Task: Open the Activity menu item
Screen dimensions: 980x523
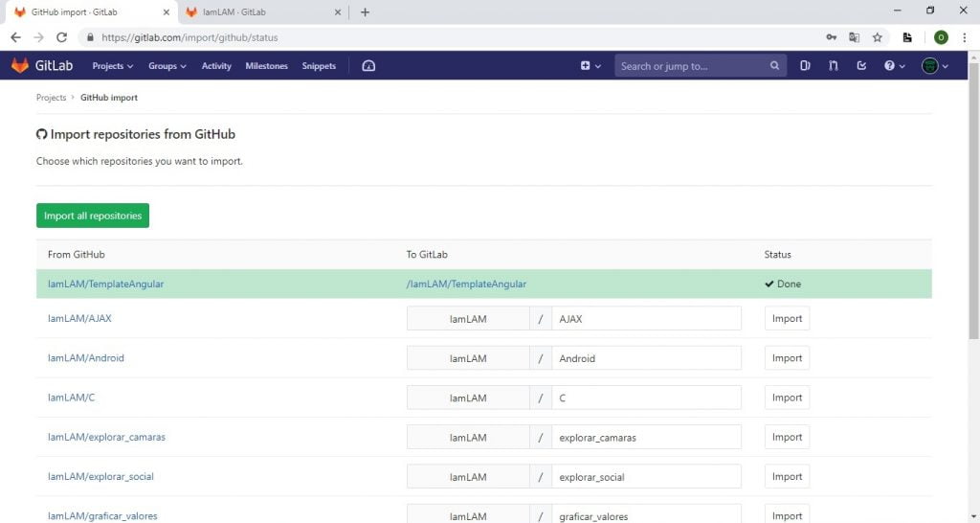Action: point(216,66)
